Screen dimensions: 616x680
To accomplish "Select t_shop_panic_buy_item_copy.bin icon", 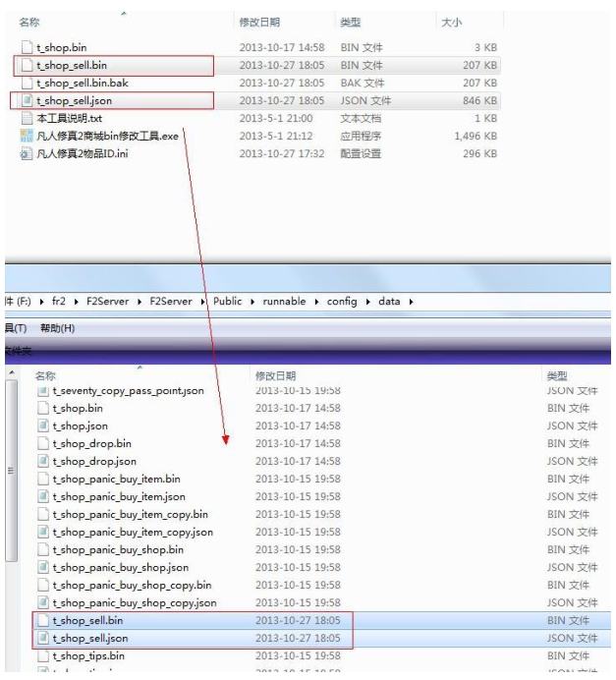I will tap(43, 514).
